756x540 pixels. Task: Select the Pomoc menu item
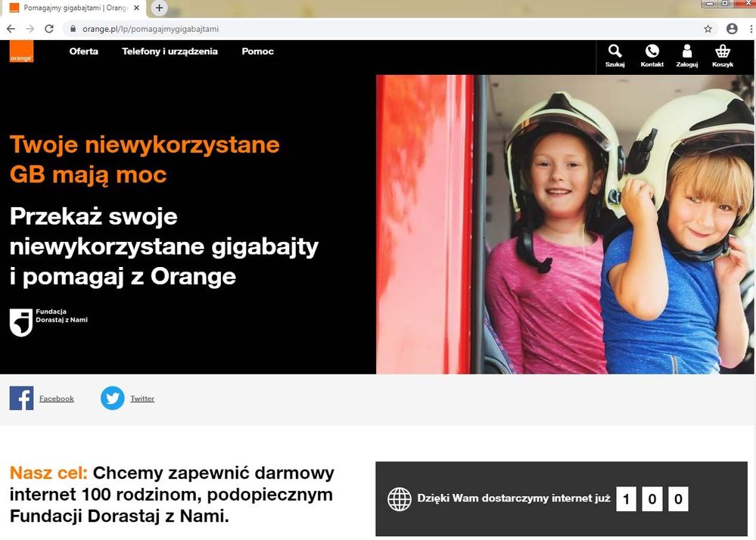tap(257, 51)
